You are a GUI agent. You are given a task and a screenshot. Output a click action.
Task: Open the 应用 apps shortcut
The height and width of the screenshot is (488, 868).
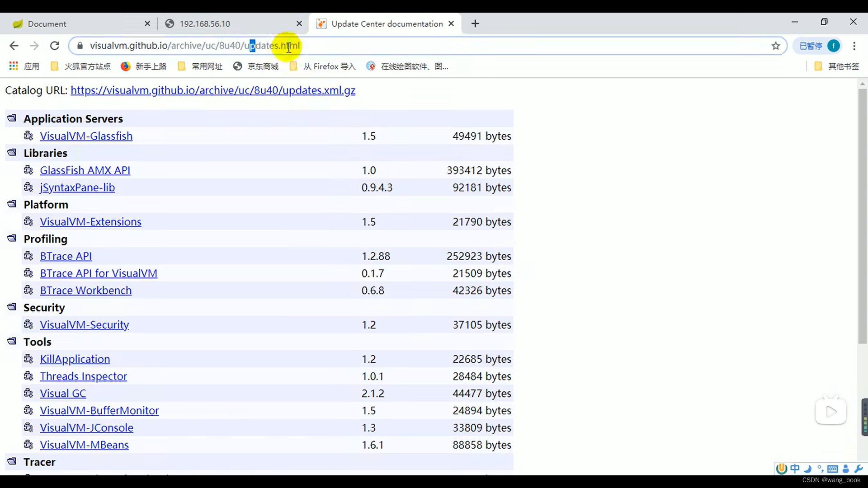click(x=24, y=66)
